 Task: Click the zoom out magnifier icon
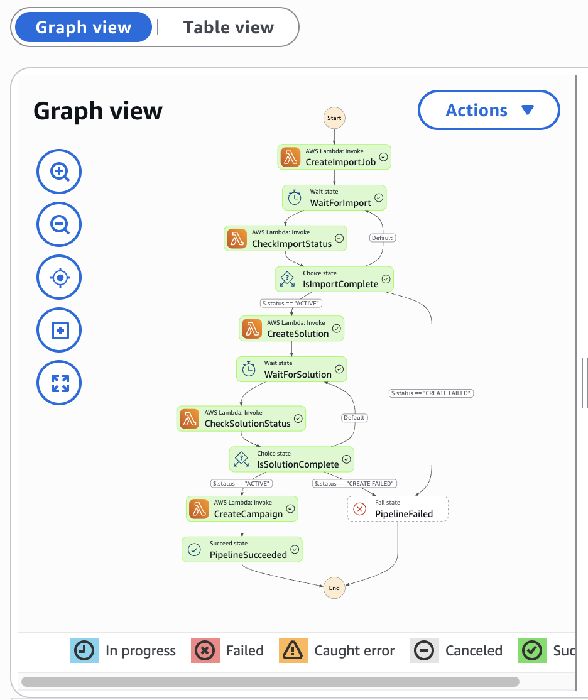[59, 224]
